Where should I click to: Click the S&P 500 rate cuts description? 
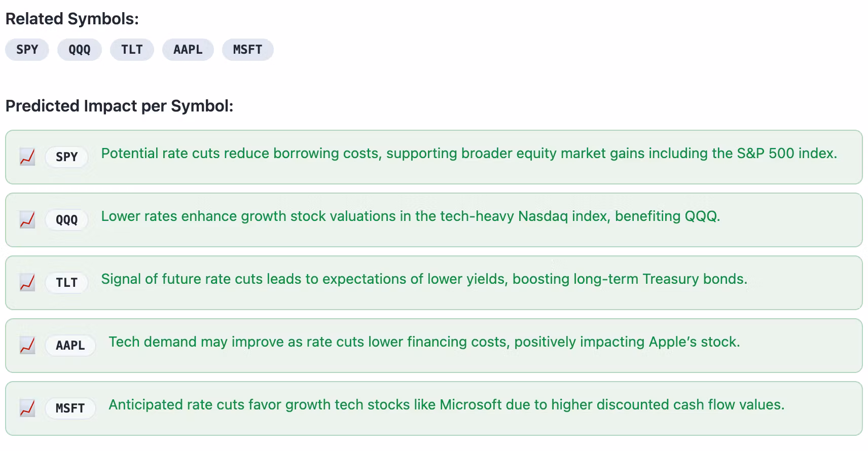[x=469, y=154]
